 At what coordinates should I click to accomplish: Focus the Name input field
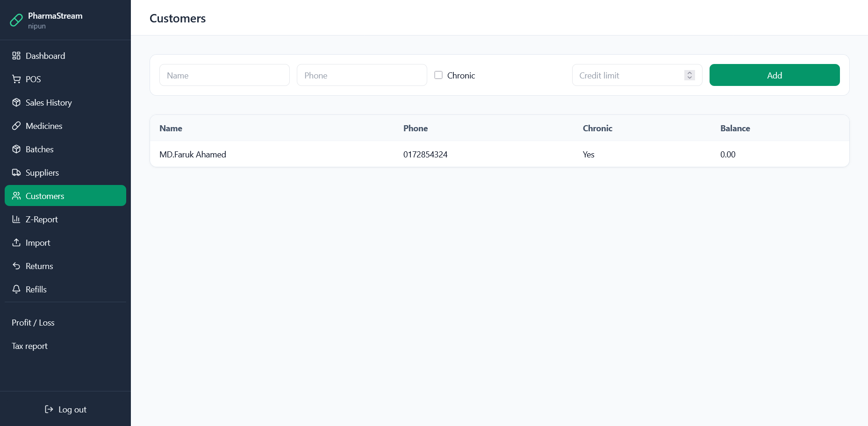click(224, 75)
